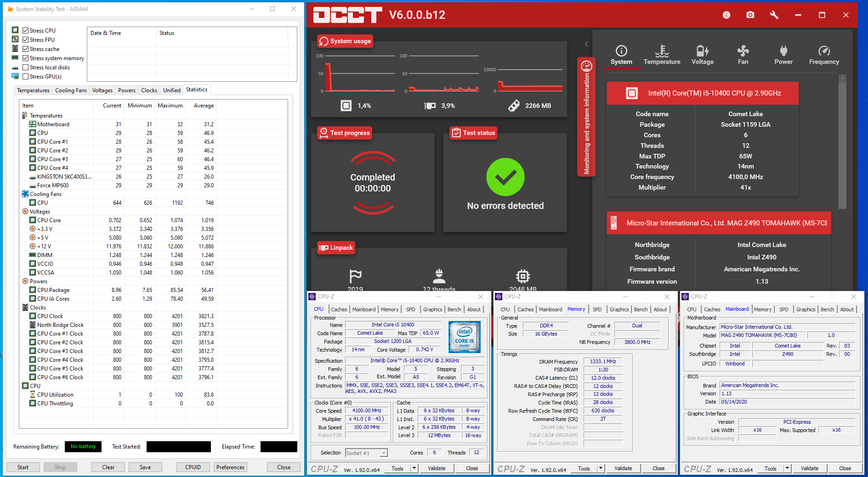Click the Test status clipboard icon
The width and height of the screenshot is (868, 477).
click(x=456, y=133)
